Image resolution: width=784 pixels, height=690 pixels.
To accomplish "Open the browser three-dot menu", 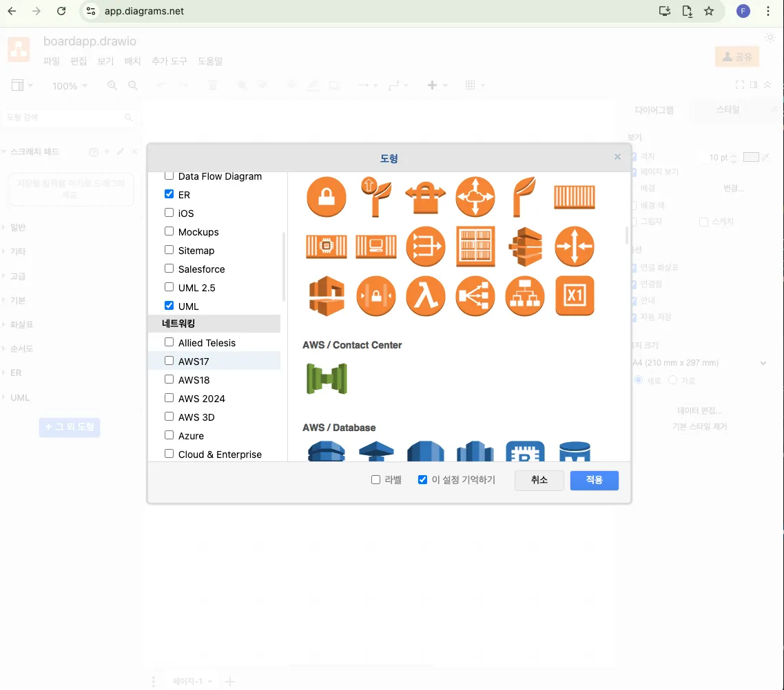I will tap(768, 11).
